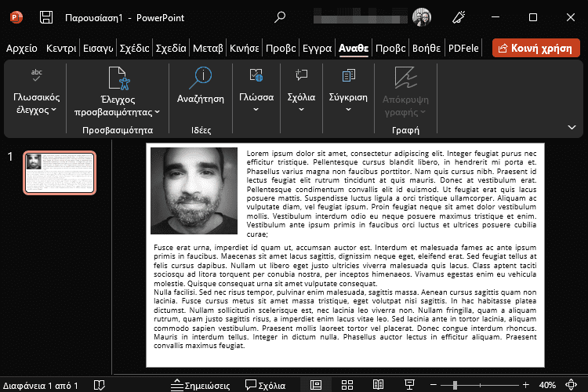Open the search magnifier in the title bar
This screenshot has height=392, width=588.
tap(280, 17)
